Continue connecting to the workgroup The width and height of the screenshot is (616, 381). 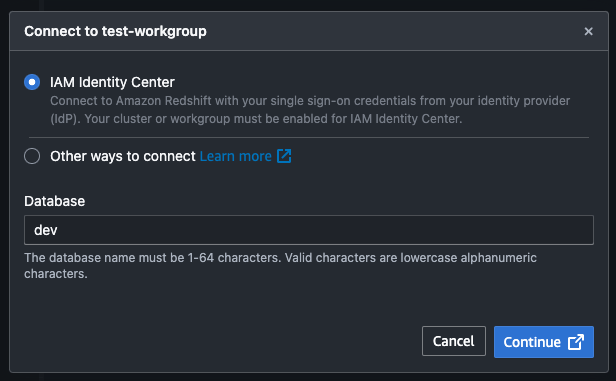coord(544,342)
